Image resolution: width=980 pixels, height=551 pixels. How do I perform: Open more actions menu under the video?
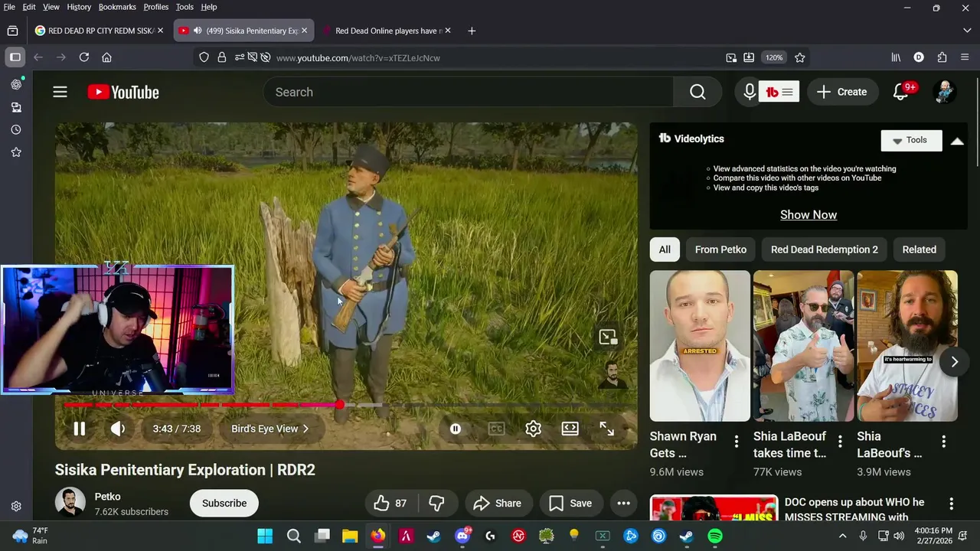tap(623, 503)
